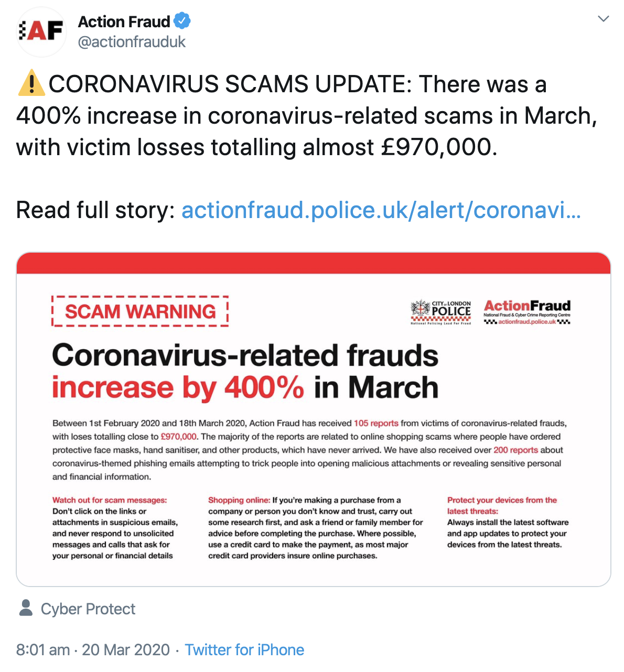The image size is (624, 672).
Task: Open the scam warning image
Action: [x=314, y=419]
